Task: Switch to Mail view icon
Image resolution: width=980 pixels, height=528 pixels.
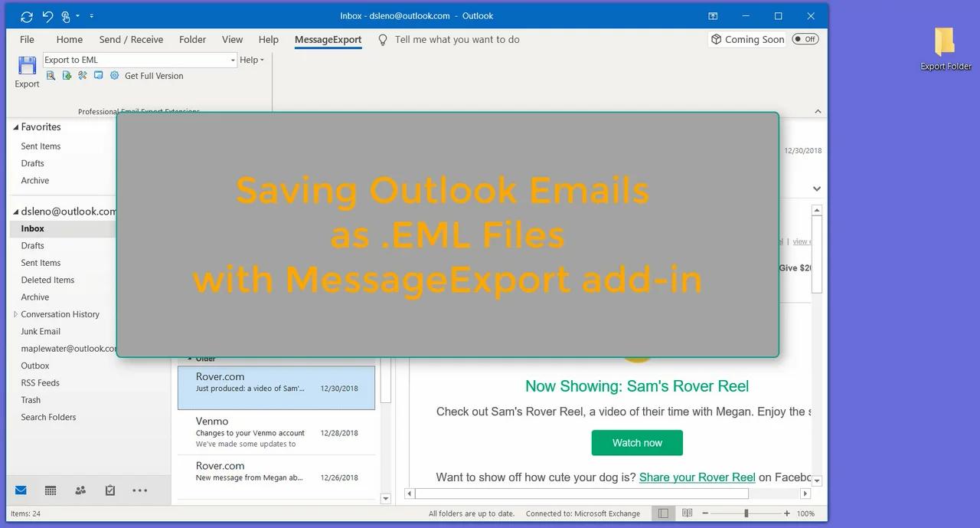Action: (21, 490)
